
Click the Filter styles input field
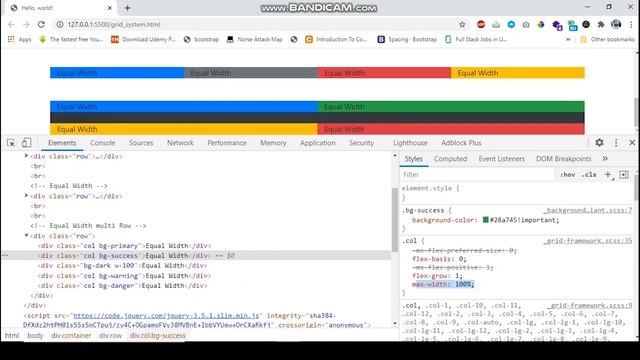pos(478,175)
